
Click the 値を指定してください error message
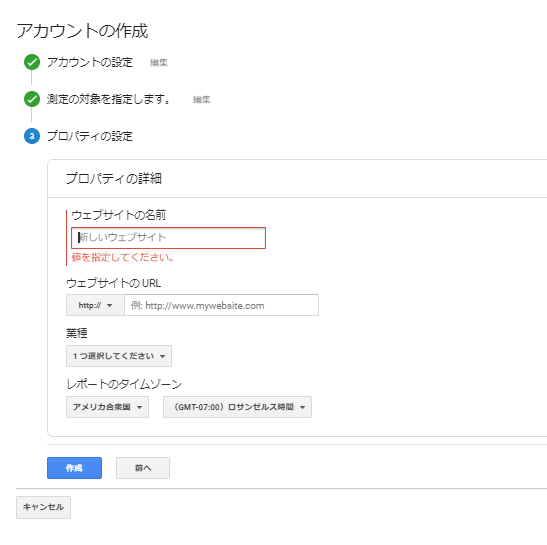122,257
